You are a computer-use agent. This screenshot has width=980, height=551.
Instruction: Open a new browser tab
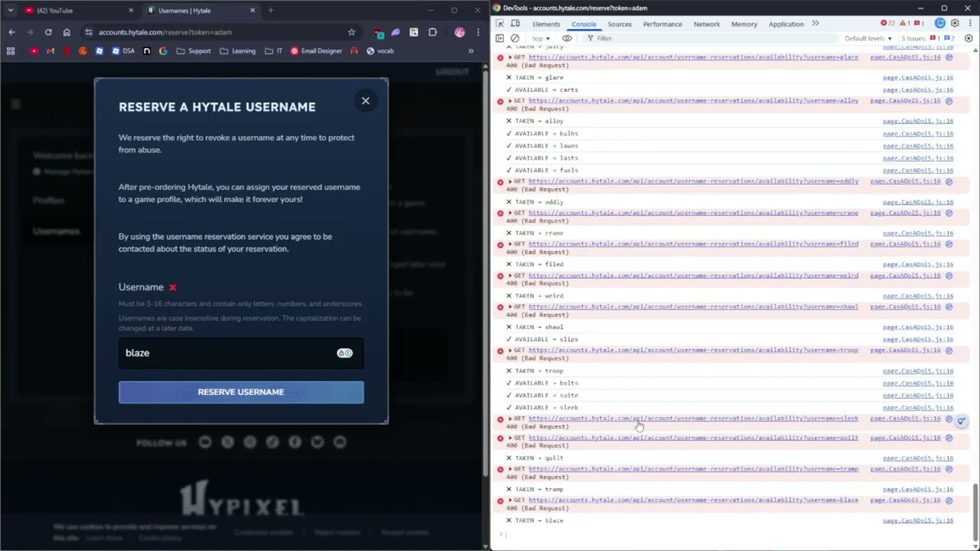[x=270, y=11]
